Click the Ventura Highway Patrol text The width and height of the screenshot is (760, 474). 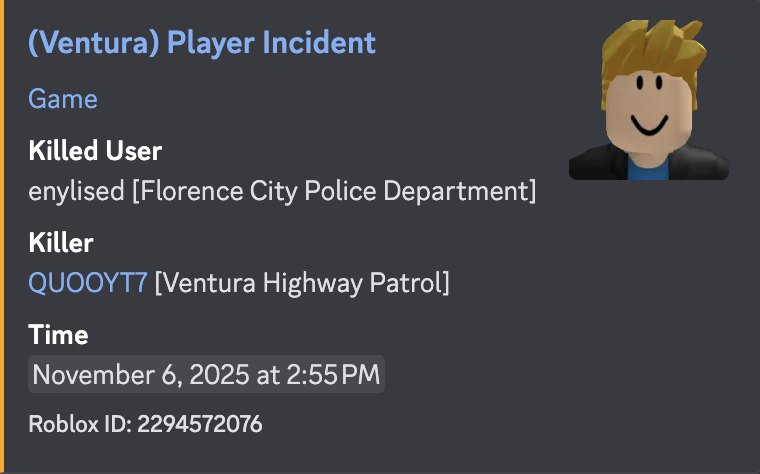(x=302, y=283)
